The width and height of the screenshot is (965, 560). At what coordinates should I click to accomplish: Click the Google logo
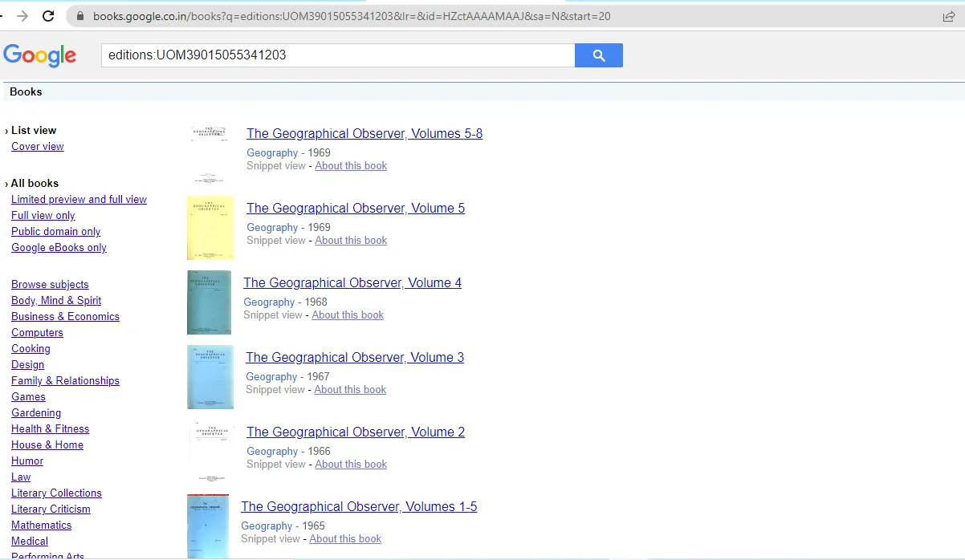tap(39, 56)
